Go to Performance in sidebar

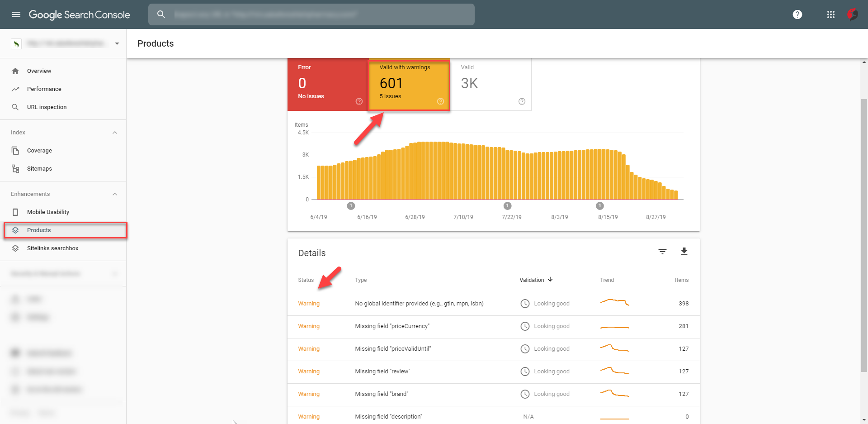[44, 89]
